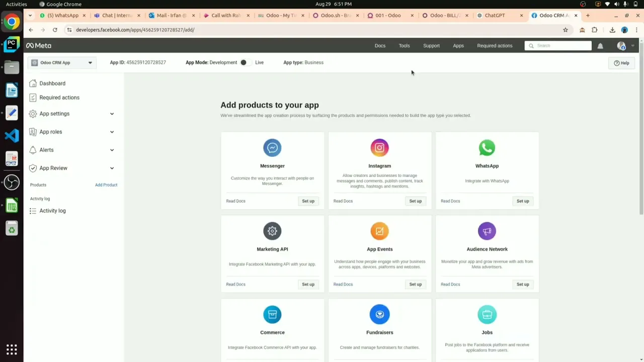Open Chrome extensions puzzle icon
This screenshot has width=644, height=362.
tap(594, 30)
